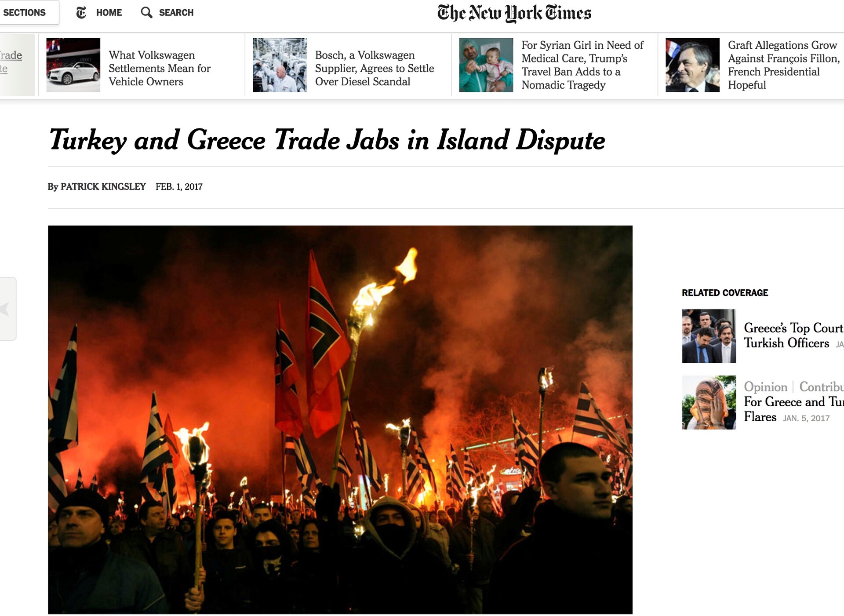The height and width of the screenshot is (616, 844).
Task: Read "What Volkswagen Settlements Mean for Vehicle Owners"
Action: (160, 68)
